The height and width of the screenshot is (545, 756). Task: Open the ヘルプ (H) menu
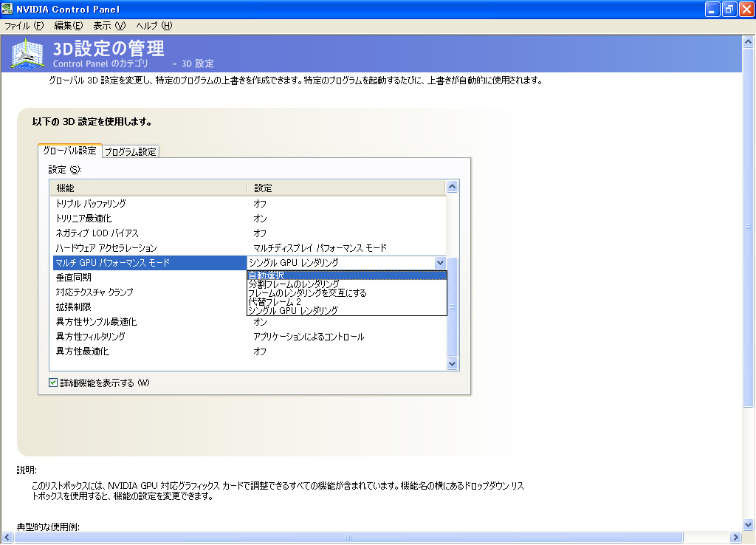point(154,26)
